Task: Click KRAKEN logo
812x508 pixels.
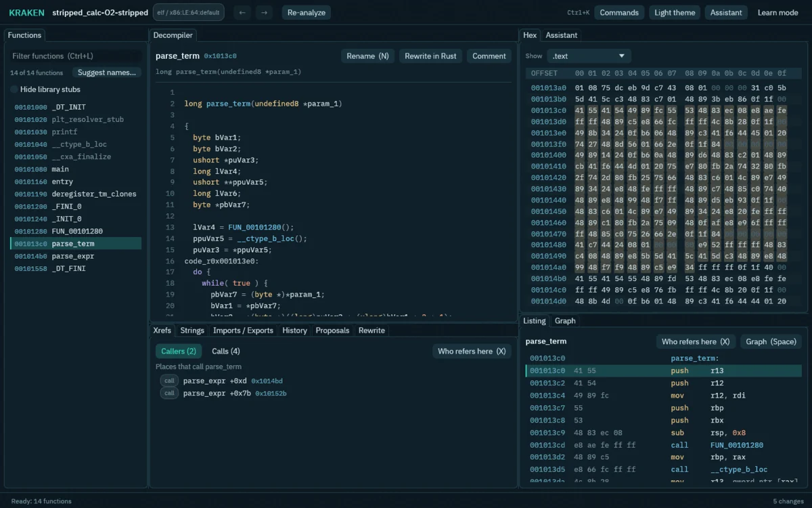Action: point(26,12)
